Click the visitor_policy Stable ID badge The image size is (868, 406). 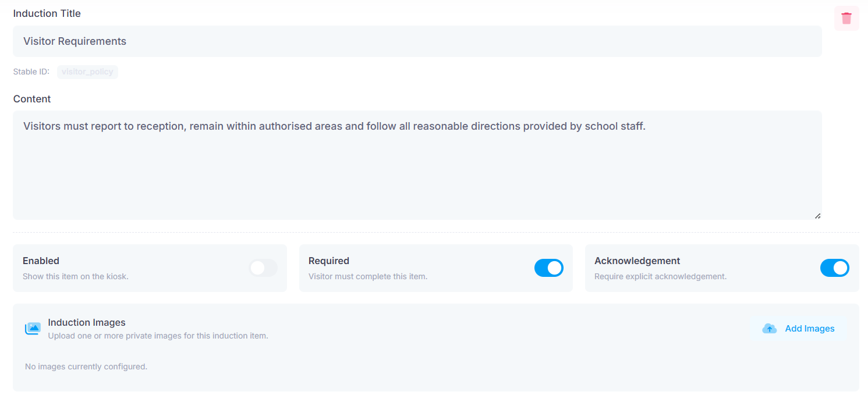pyautogui.click(x=87, y=72)
